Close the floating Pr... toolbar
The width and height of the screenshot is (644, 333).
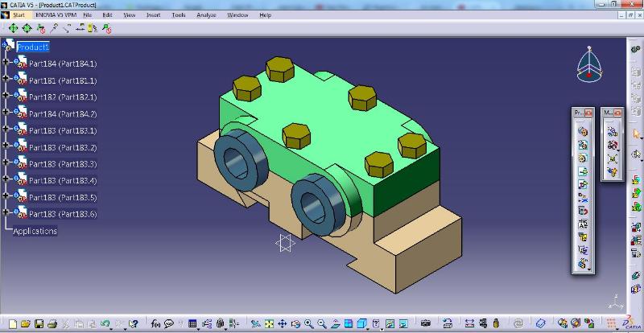pos(588,113)
